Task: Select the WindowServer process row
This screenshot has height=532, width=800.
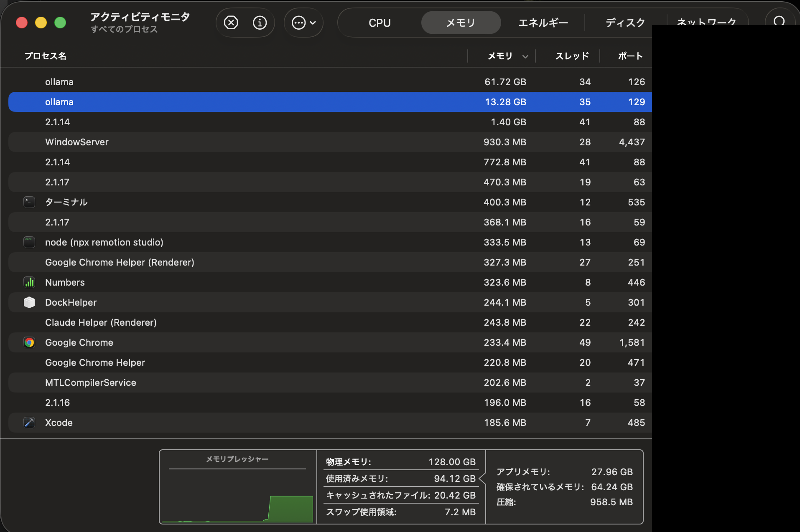Action: (251, 142)
